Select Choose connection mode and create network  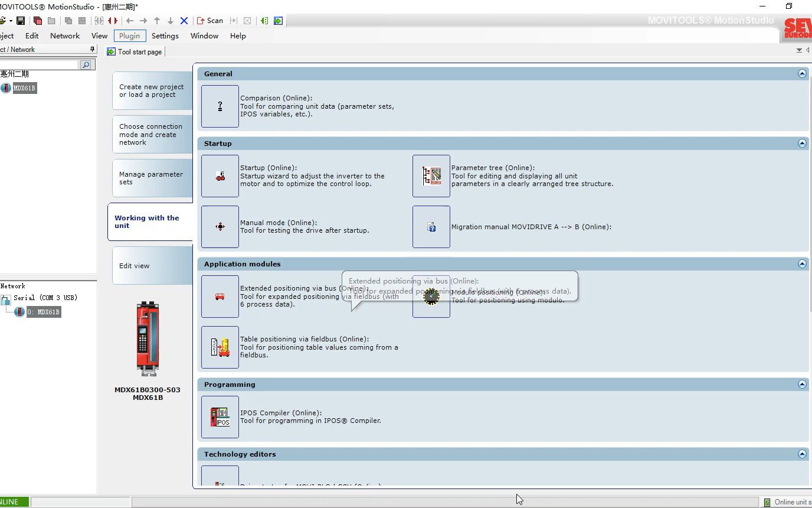152,134
